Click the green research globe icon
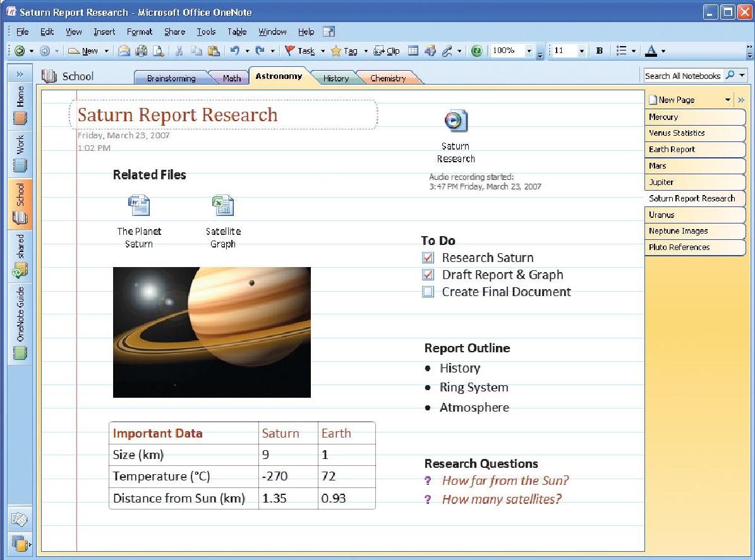 [476, 51]
